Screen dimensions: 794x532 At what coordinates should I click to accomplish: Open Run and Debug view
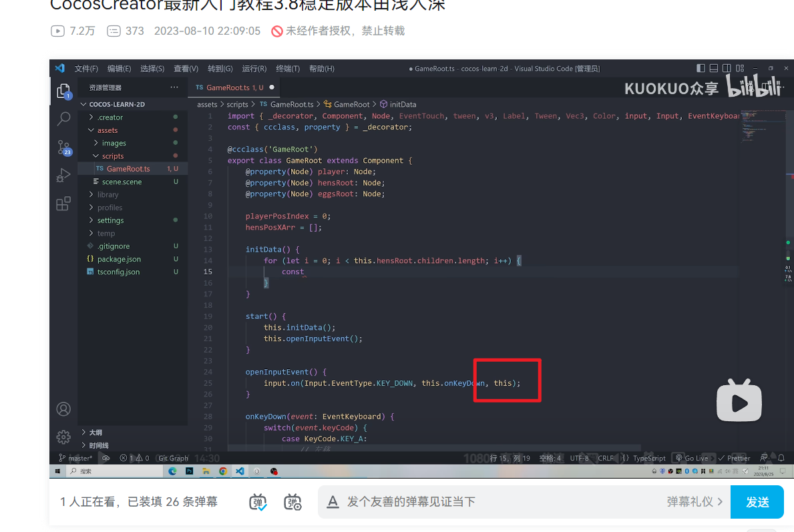click(64, 175)
